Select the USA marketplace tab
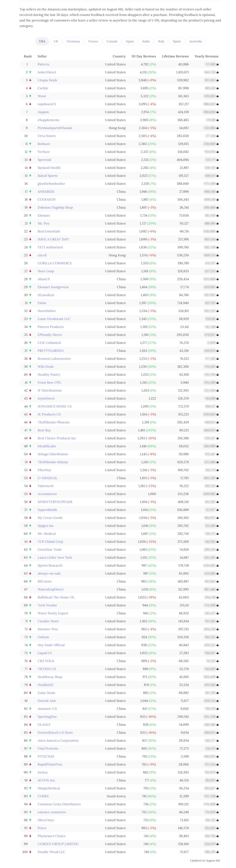Image resolution: width=236 pixels, height=868 pixels. 42,41
